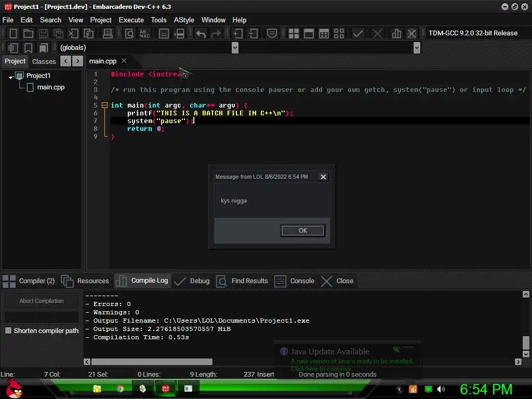Image resolution: width=532 pixels, height=399 pixels.
Task: Open Chrome from the taskbar
Action: pyautogui.click(x=120, y=389)
